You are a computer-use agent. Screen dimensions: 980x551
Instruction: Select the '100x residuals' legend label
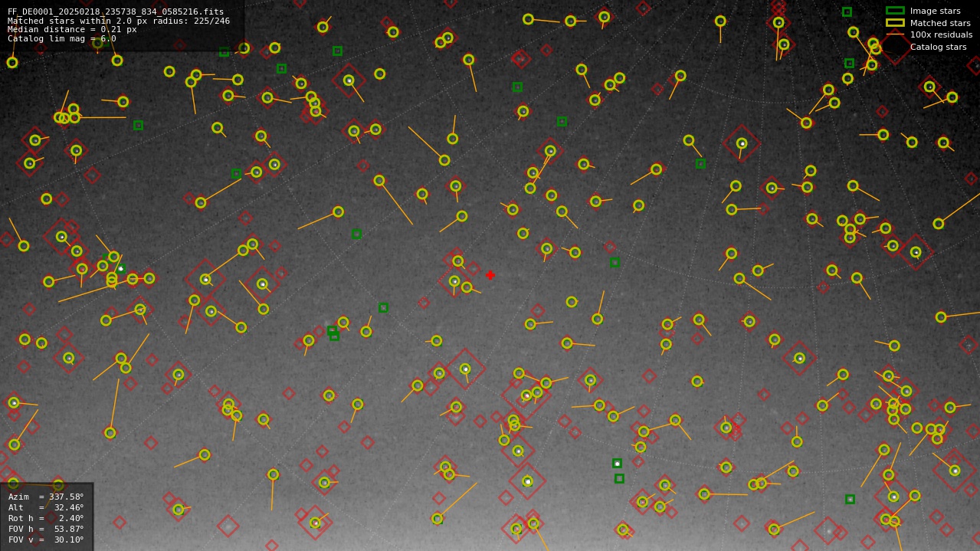coord(941,35)
